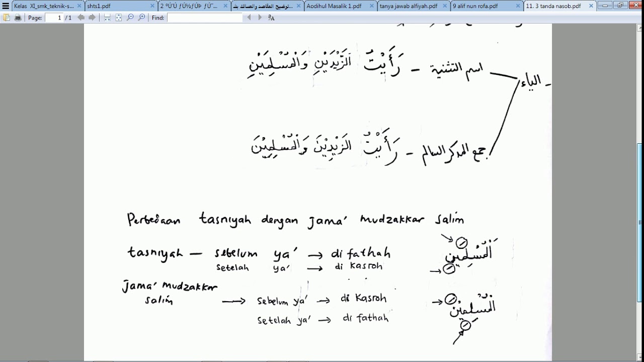This screenshot has height=362, width=644.
Task: Switch to the Arabic-titled توضيح المقاصد tab
Action: point(268,6)
